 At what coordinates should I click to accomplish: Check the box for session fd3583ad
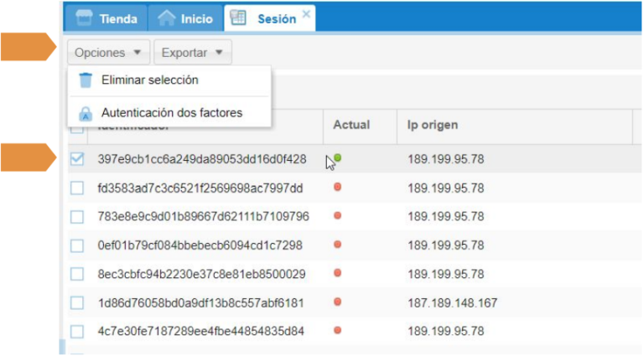[77, 188]
